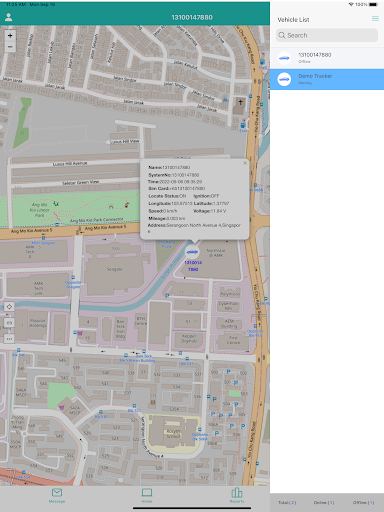Open the Reports tab
384x512 pixels.
pyautogui.click(x=237, y=495)
